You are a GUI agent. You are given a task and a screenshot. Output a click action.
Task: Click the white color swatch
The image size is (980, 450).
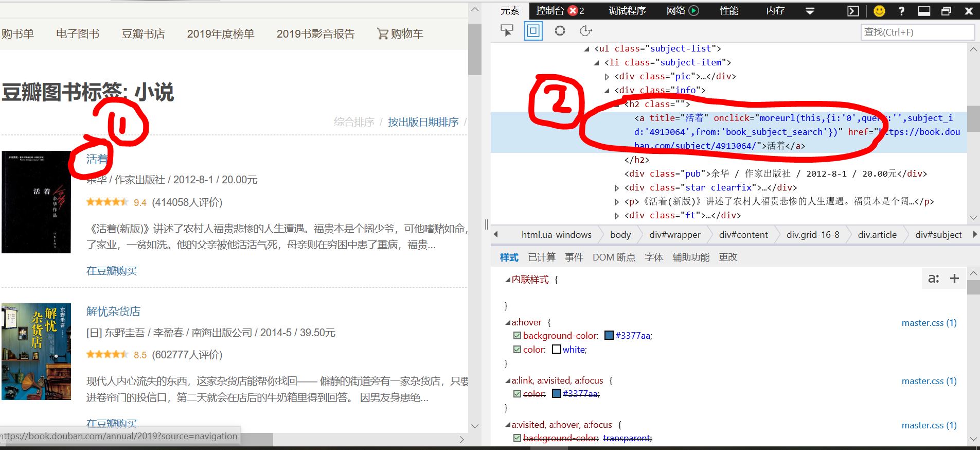click(x=557, y=350)
